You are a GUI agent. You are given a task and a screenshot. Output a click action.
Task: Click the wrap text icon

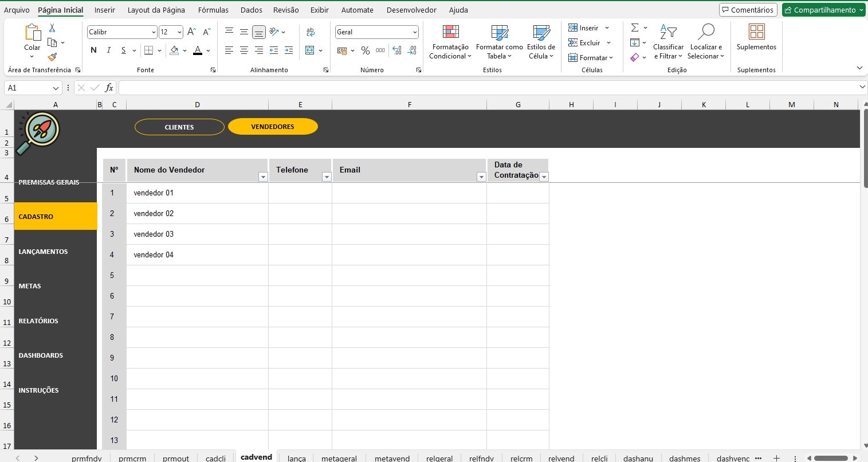[310, 32]
